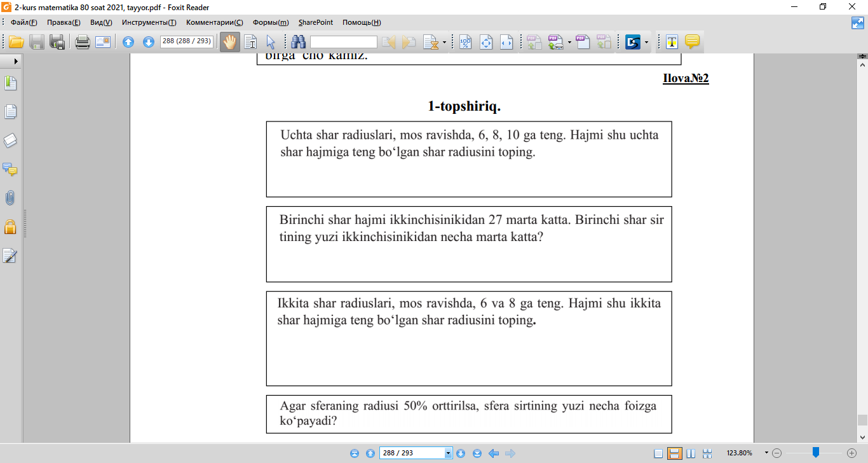The height and width of the screenshot is (463, 868).
Task: Open the Bookmarks side panel
Action: pyautogui.click(x=11, y=83)
